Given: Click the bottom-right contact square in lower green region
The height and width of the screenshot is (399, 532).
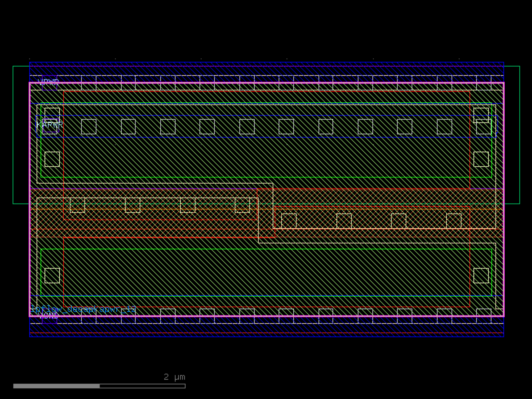Looking at the screenshot, I should coord(481,276).
